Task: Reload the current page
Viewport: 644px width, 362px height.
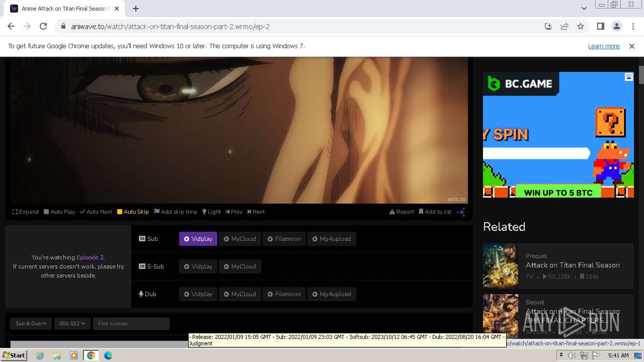Action: [43, 27]
